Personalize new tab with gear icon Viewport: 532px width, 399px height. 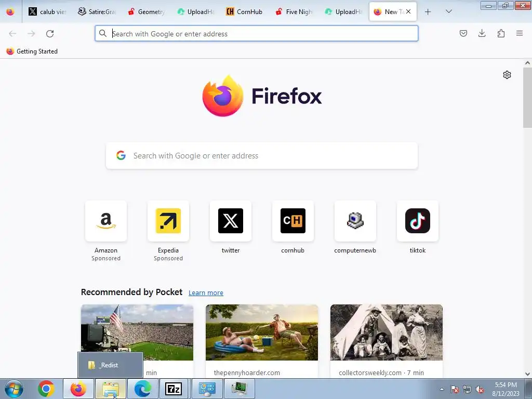click(507, 75)
